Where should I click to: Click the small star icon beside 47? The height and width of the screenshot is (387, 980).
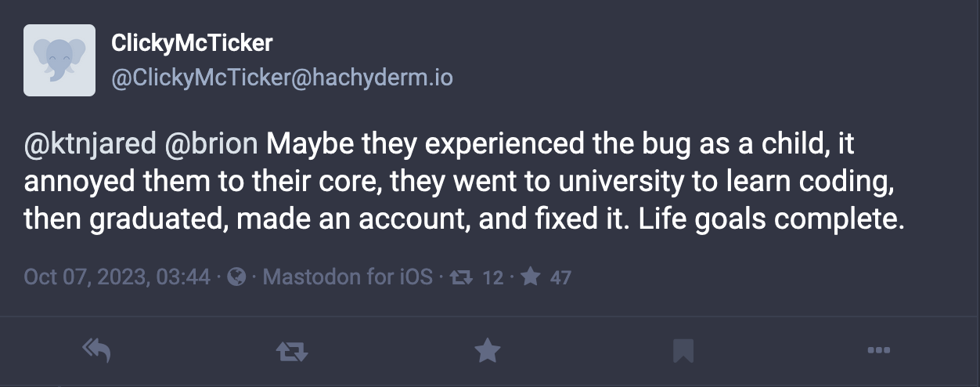[531, 277]
